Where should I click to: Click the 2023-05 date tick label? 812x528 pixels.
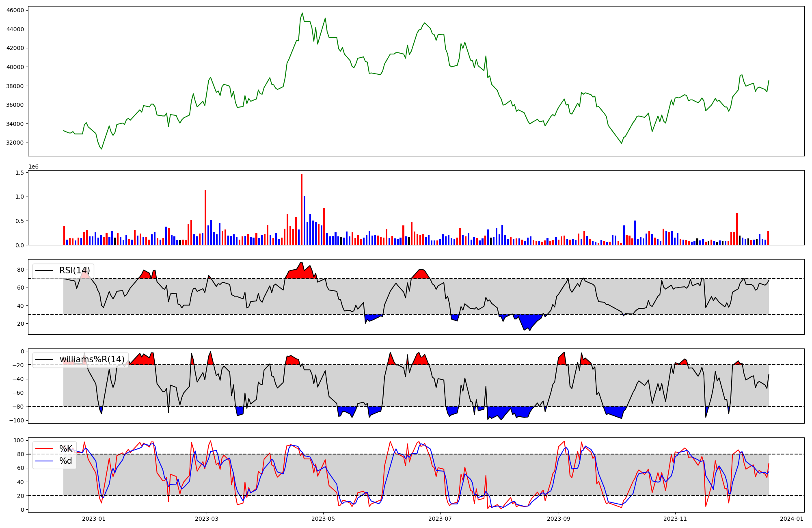point(323,519)
